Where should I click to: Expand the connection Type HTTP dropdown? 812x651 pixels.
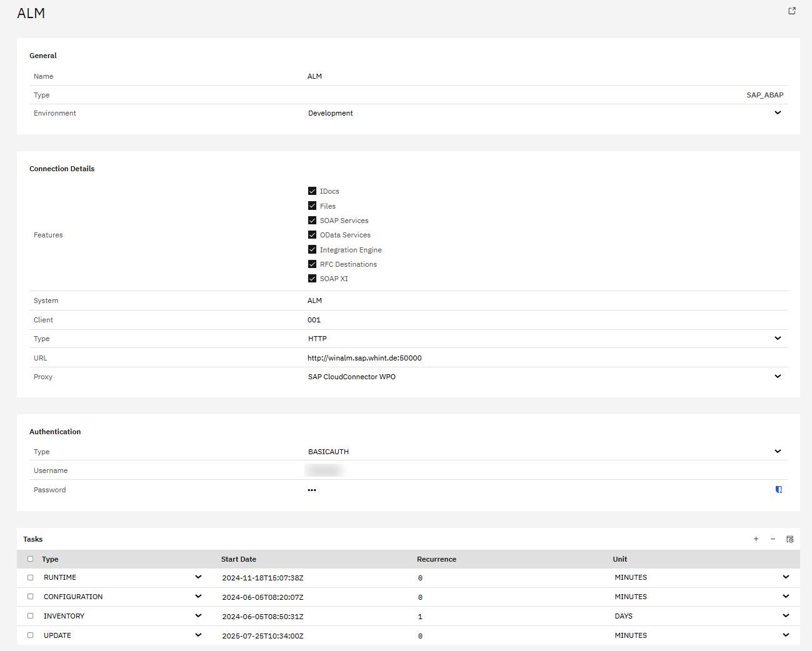click(778, 339)
